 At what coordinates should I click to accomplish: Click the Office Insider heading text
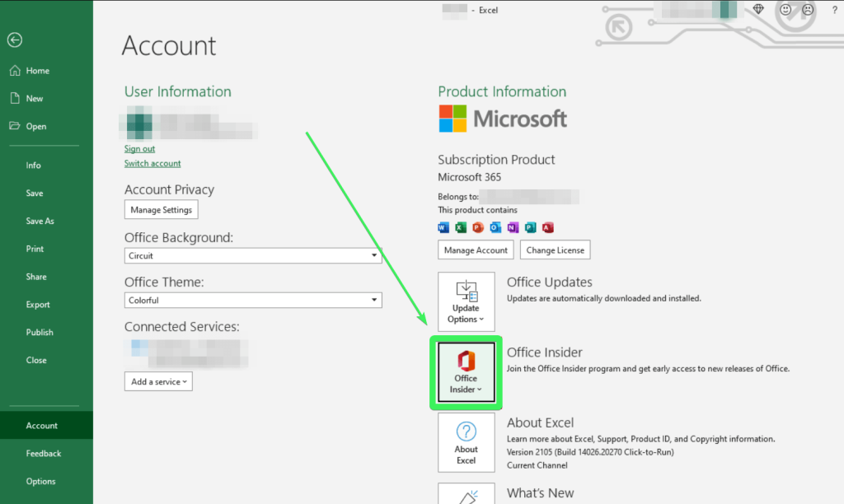point(544,352)
